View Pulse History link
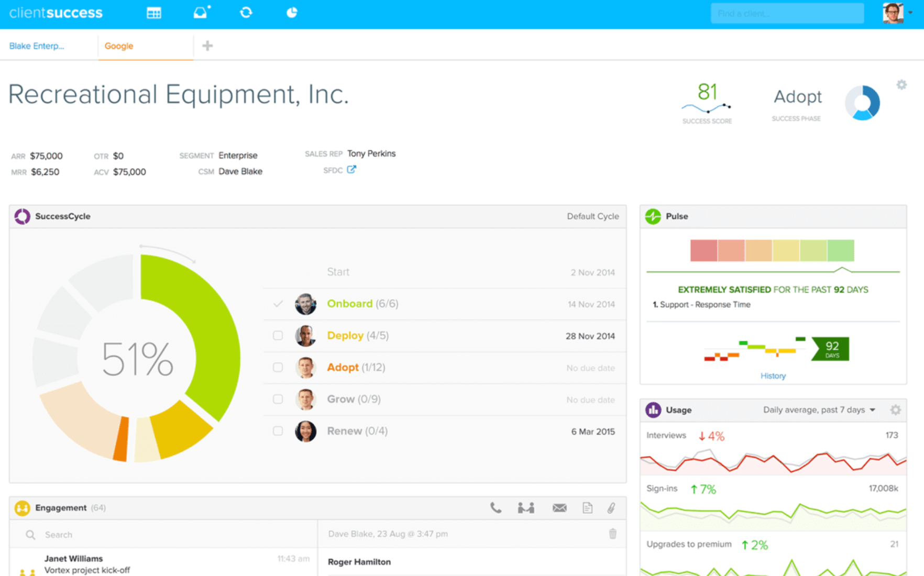This screenshot has width=924, height=576. point(773,375)
